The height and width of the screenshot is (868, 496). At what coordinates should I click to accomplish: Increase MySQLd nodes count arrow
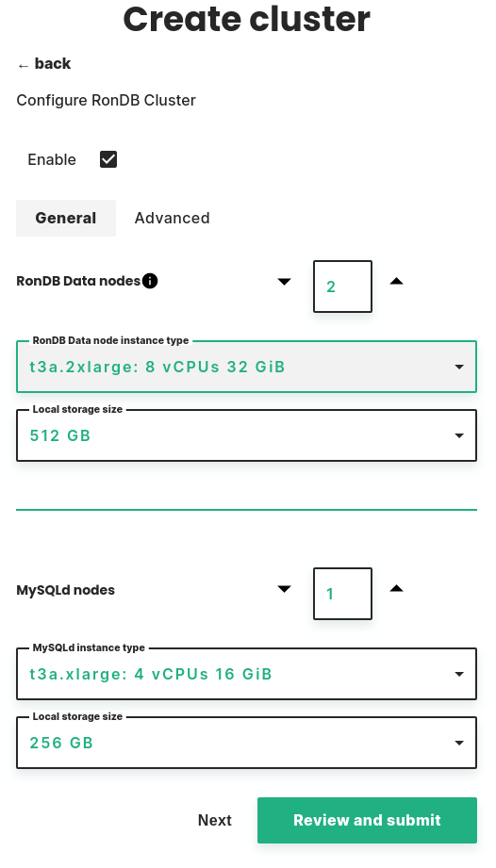point(396,588)
